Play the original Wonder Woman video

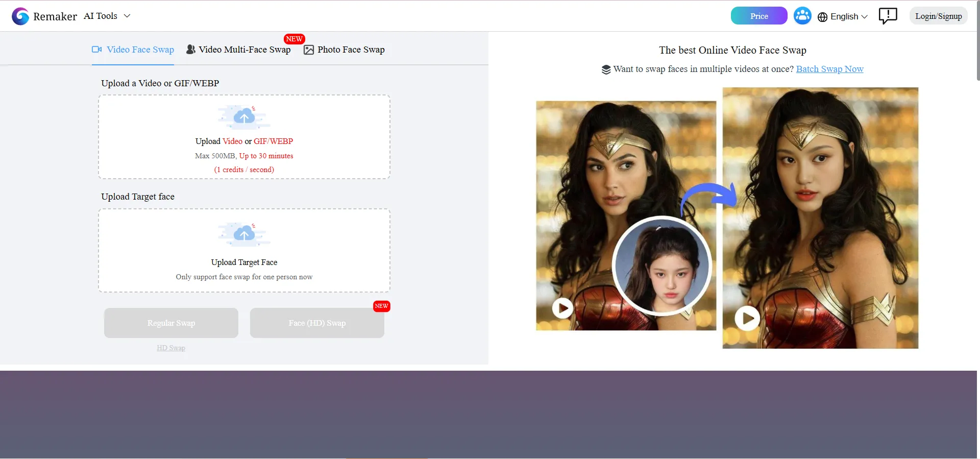click(x=562, y=308)
